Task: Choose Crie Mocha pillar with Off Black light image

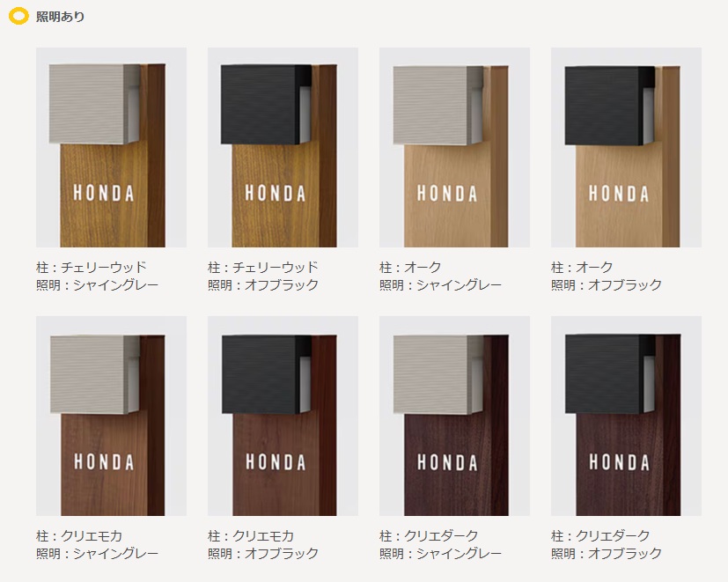Action: (x=283, y=416)
